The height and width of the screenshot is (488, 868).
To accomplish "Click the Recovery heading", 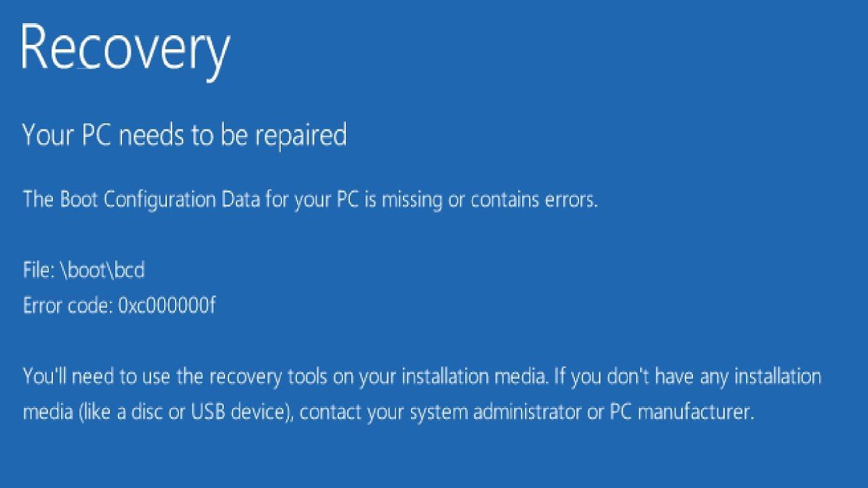I will tap(125, 49).
